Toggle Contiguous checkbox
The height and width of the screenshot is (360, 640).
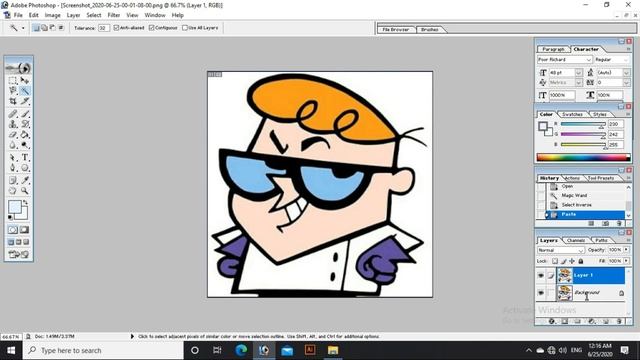tap(152, 28)
